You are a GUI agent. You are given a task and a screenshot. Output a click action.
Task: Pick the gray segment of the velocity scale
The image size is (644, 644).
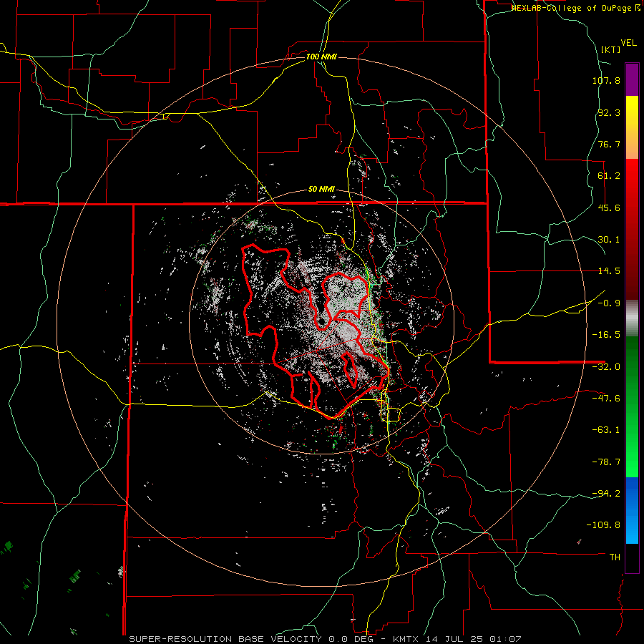pyautogui.click(x=632, y=318)
